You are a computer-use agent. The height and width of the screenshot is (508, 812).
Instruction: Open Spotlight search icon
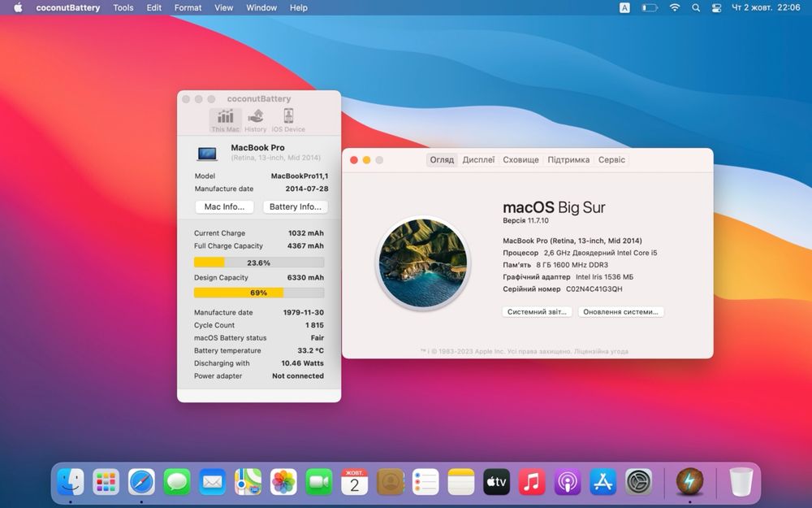(696, 8)
